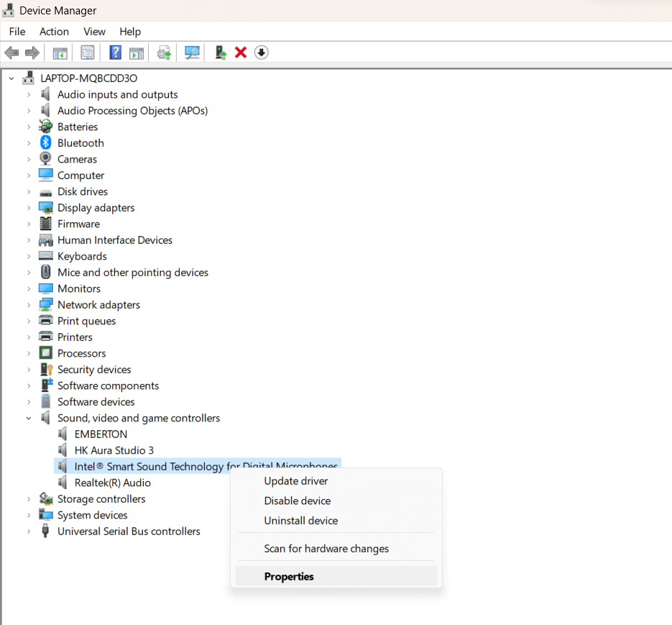
Task: Toggle the show/hide console tree icon
Action: pos(60,53)
